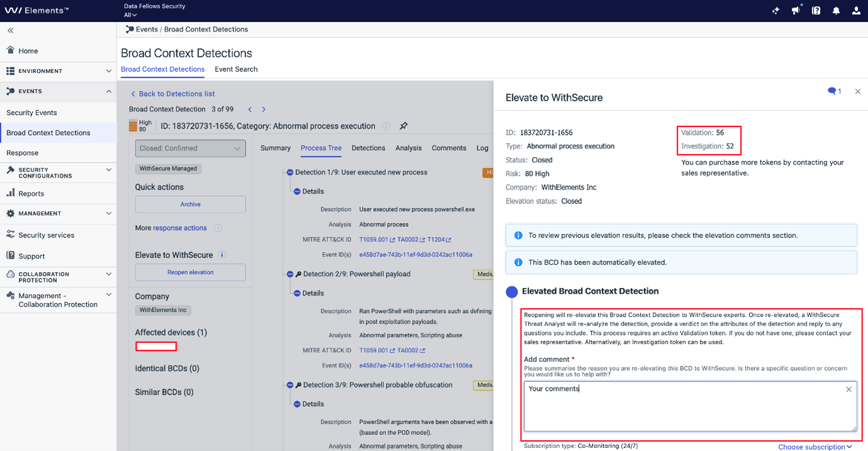Click the Archive quick action button
Screen dimensions: 868x451
pos(190,204)
